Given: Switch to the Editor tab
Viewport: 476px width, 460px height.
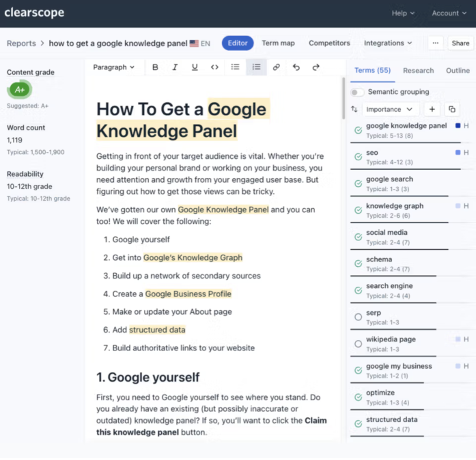Looking at the screenshot, I should 238,43.
